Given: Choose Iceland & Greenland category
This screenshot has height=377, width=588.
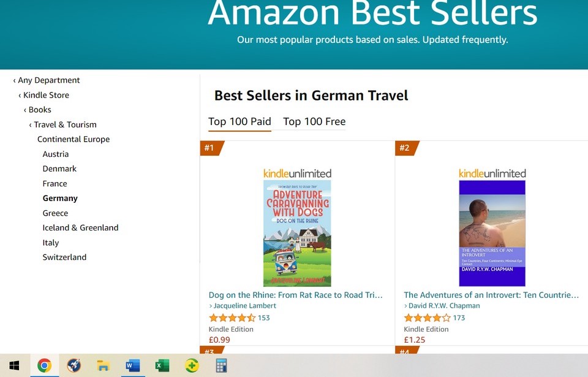Looking at the screenshot, I should pyautogui.click(x=80, y=227).
